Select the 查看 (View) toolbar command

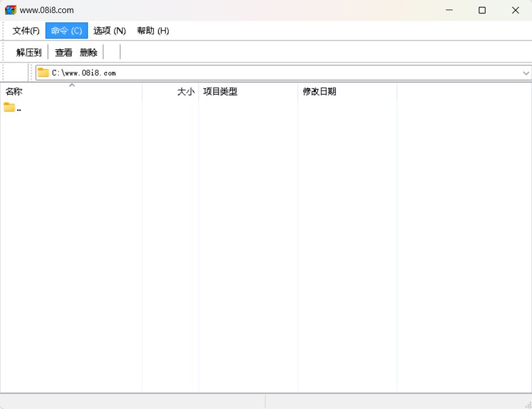point(62,52)
